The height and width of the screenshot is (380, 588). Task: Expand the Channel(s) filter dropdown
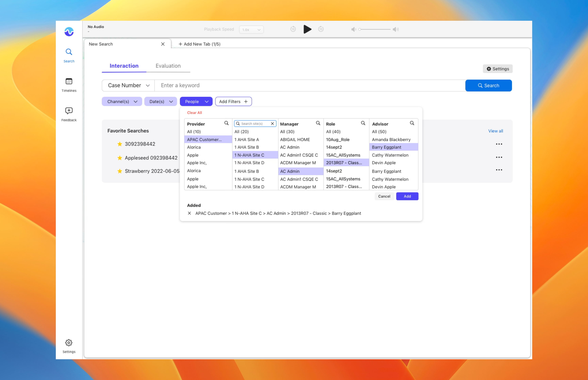pyautogui.click(x=122, y=101)
